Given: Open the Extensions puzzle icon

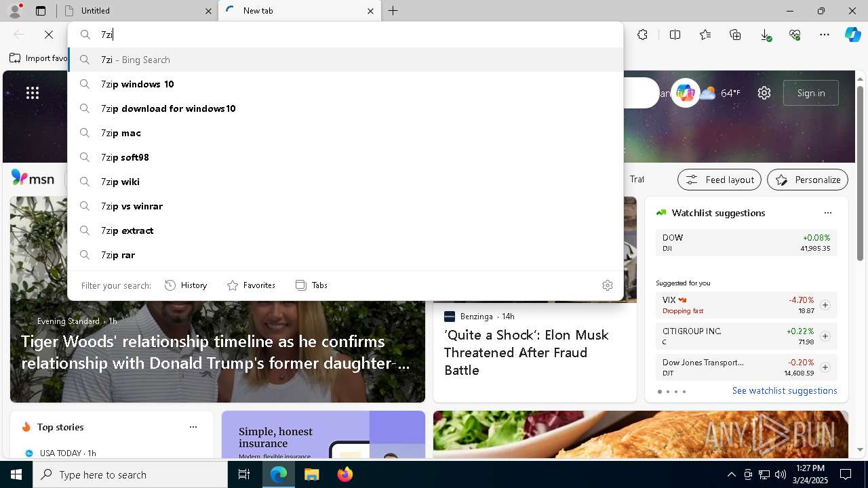Looking at the screenshot, I should tap(643, 35).
